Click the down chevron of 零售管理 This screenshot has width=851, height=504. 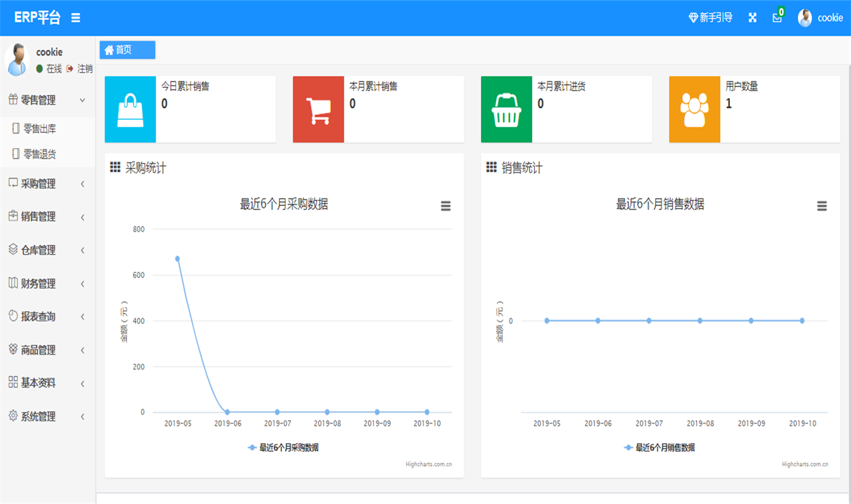82,100
